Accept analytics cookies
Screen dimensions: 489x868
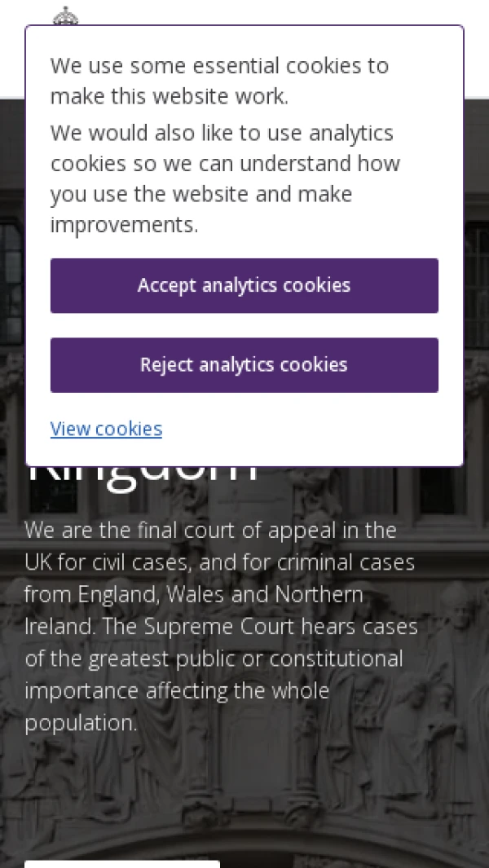coord(244,285)
